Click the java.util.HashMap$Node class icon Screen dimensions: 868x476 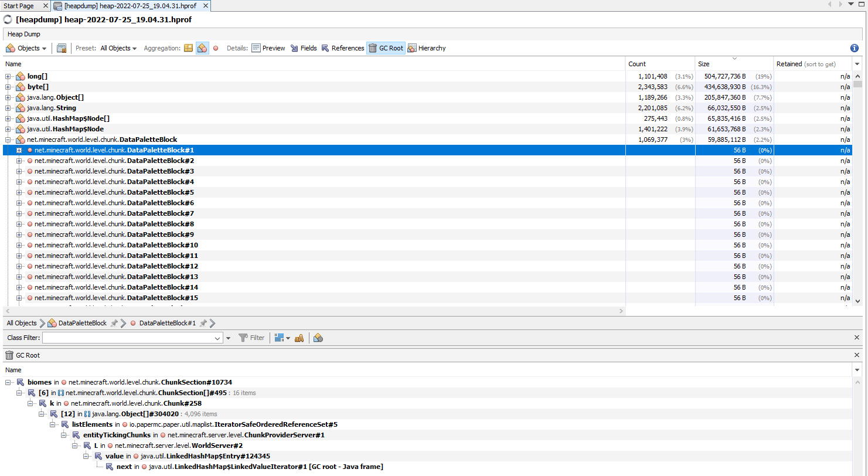tap(20, 129)
